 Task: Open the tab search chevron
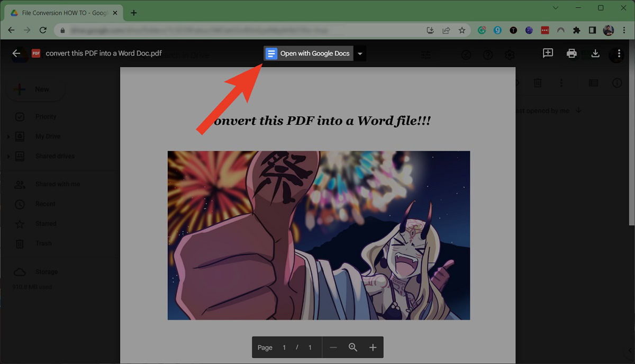[x=555, y=8]
